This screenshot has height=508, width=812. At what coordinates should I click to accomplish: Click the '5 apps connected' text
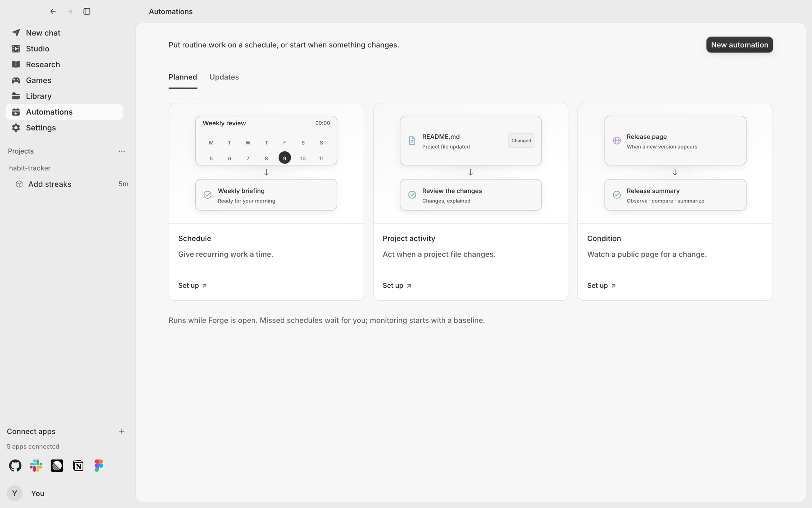point(33,446)
